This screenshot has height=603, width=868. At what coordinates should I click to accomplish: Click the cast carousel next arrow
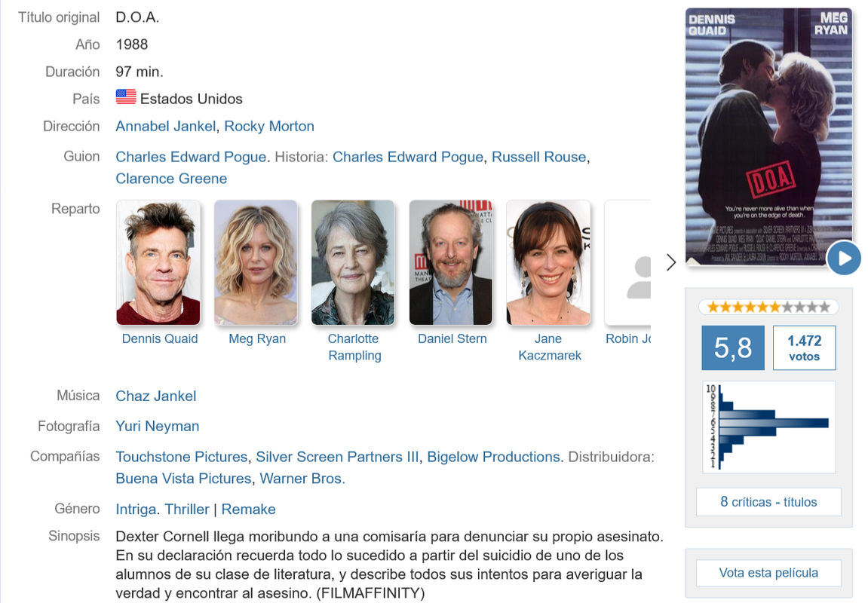(671, 262)
